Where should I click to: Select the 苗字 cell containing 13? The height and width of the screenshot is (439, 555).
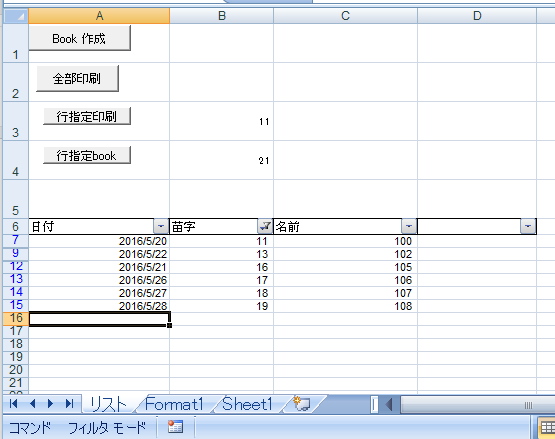click(x=222, y=254)
